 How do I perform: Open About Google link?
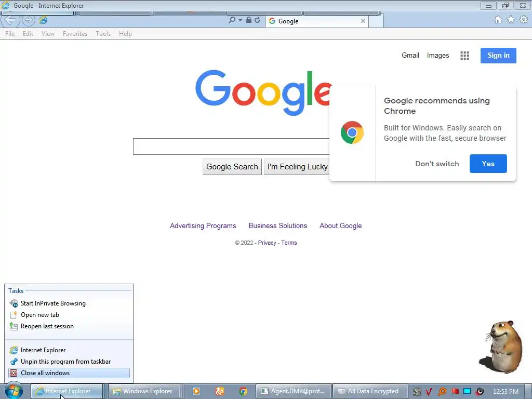[x=341, y=225]
